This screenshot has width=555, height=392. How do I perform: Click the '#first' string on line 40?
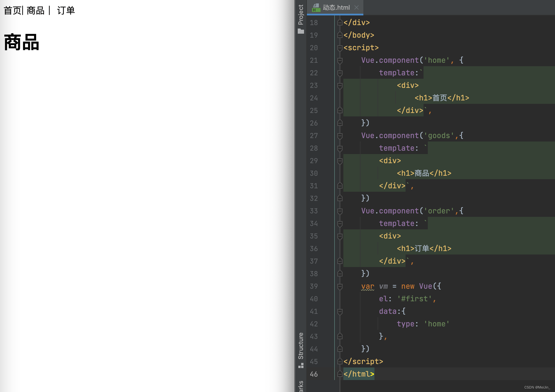(415, 299)
